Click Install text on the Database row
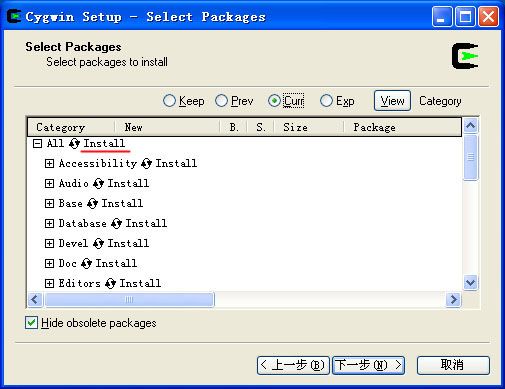505x389 pixels. pyautogui.click(x=146, y=223)
